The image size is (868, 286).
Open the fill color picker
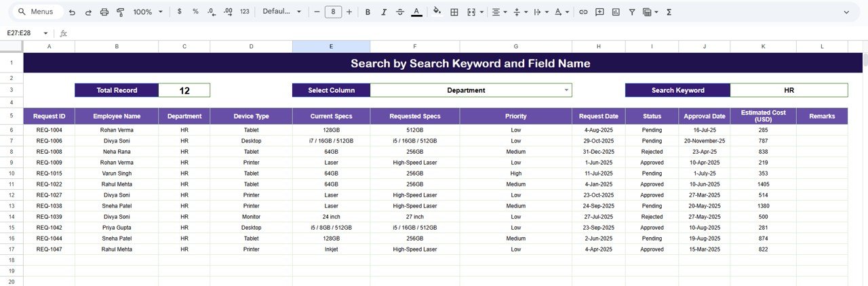coord(437,12)
